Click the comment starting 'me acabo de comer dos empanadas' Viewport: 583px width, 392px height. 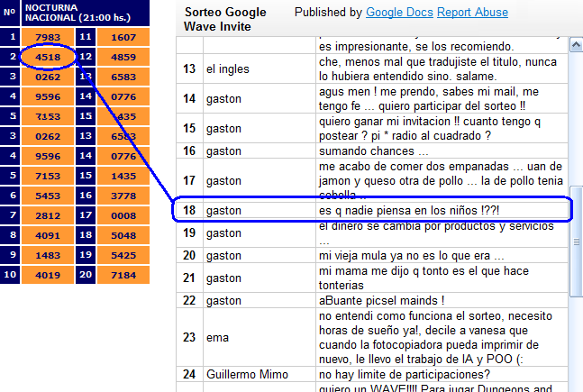point(441,180)
